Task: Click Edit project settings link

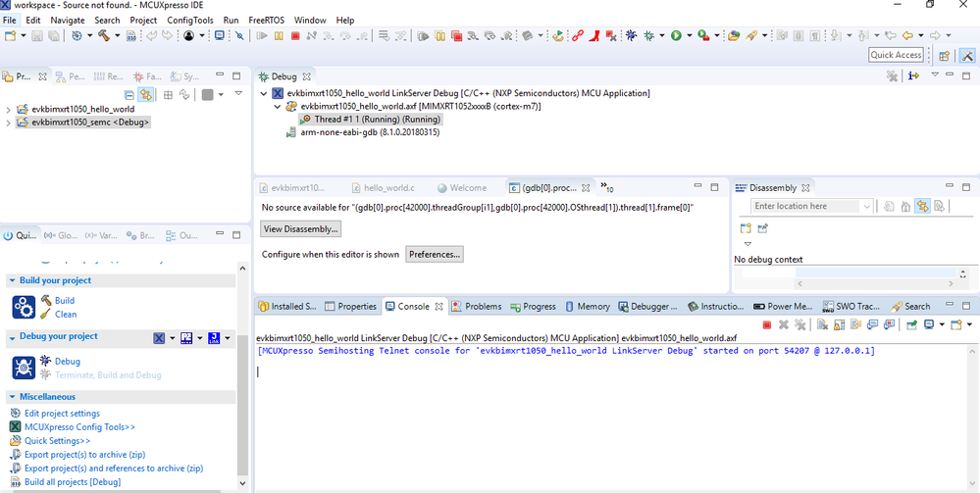Action: [x=62, y=414]
